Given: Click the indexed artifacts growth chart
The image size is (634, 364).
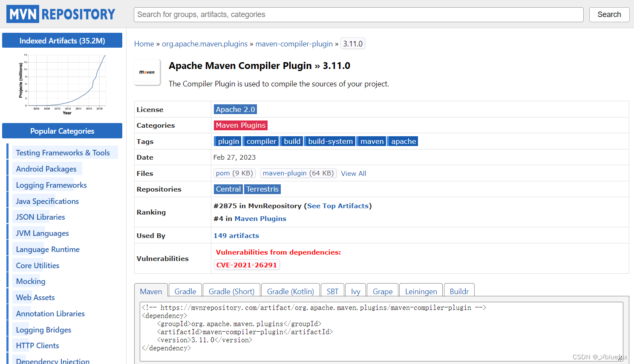Looking at the screenshot, I should (x=62, y=83).
